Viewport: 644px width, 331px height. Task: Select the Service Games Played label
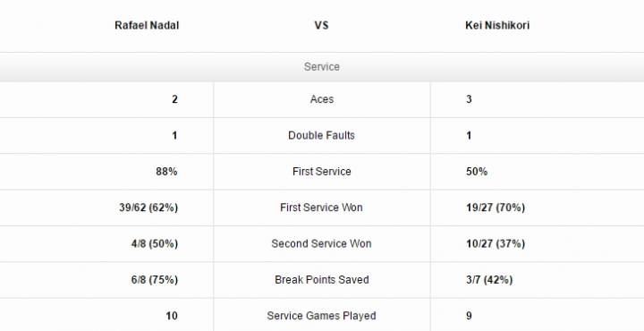point(322,316)
